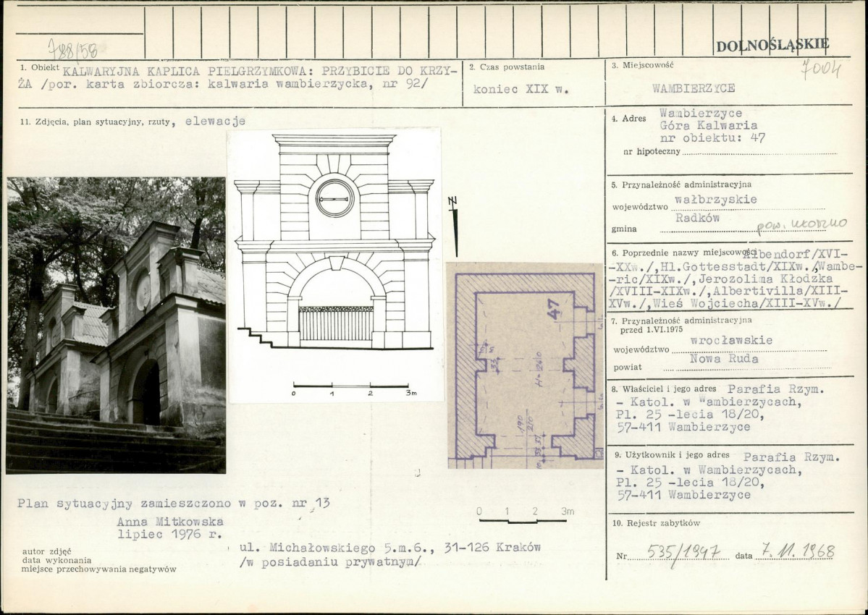Click the round window in elevation drawing
Image resolution: width=868 pixels, height=615 pixels.
(x=334, y=198)
